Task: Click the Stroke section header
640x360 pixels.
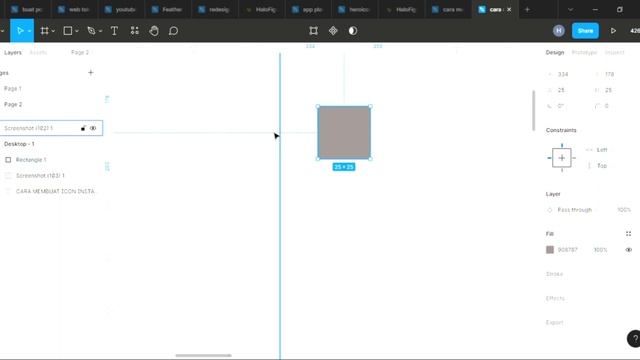Action: click(x=554, y=274)
